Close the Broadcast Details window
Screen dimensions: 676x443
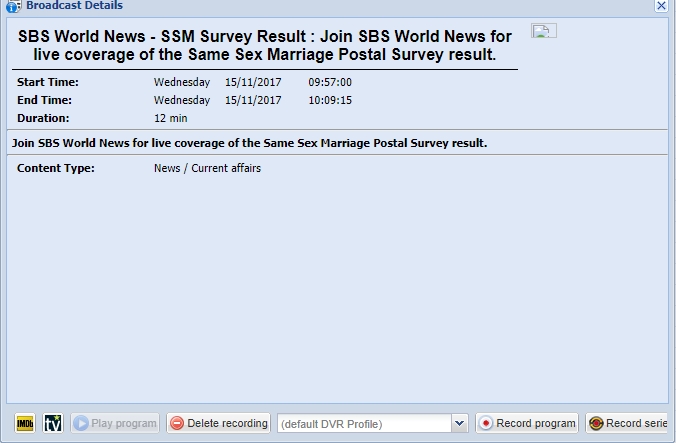pyautogui.click(x=661, y=6)
